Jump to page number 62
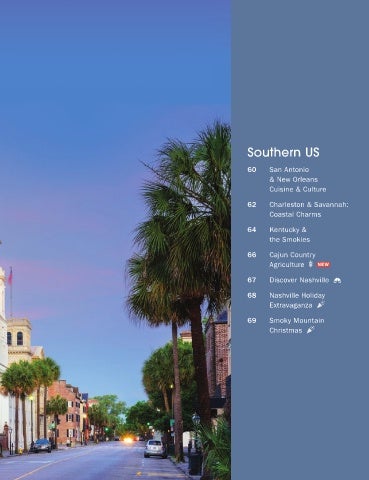 coord(252,204)
